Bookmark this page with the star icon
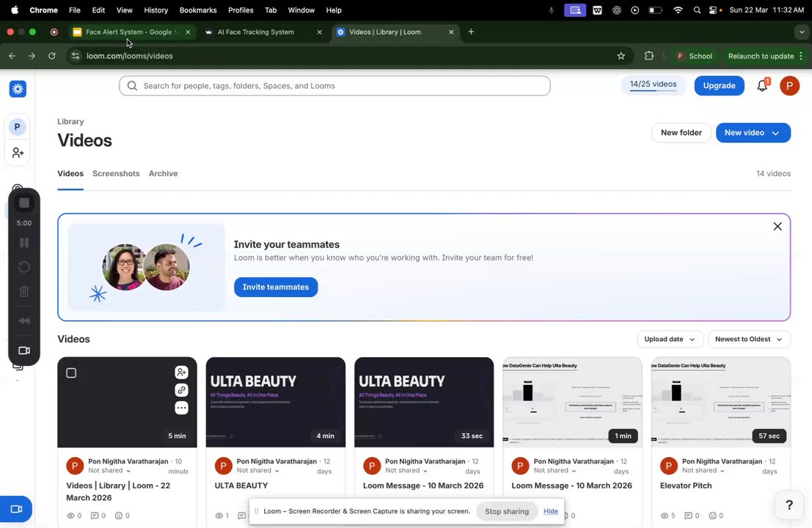Screen dimensions: 812x528 [621, 56]
